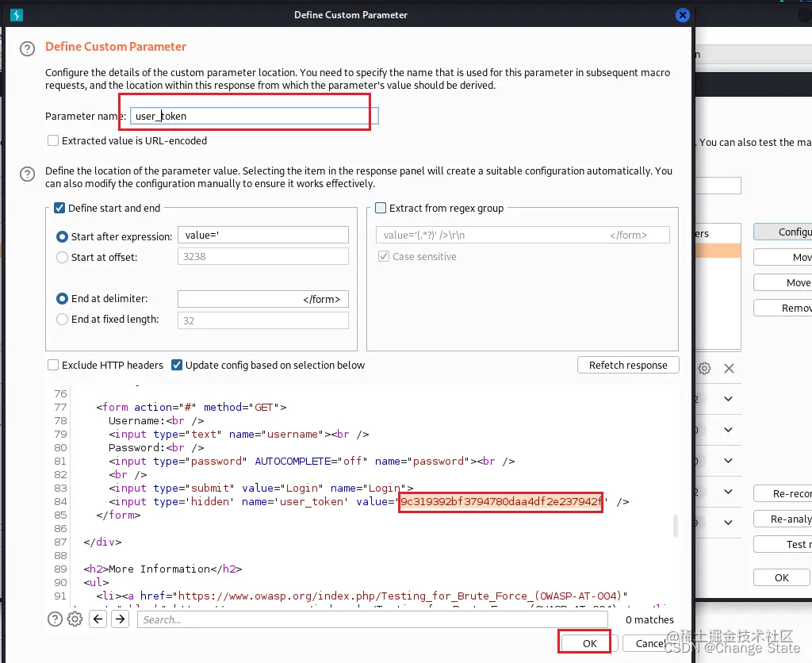This screenshot has width=812, height=663.
Task: Click X close icon in background window
Action: [730, 368]
